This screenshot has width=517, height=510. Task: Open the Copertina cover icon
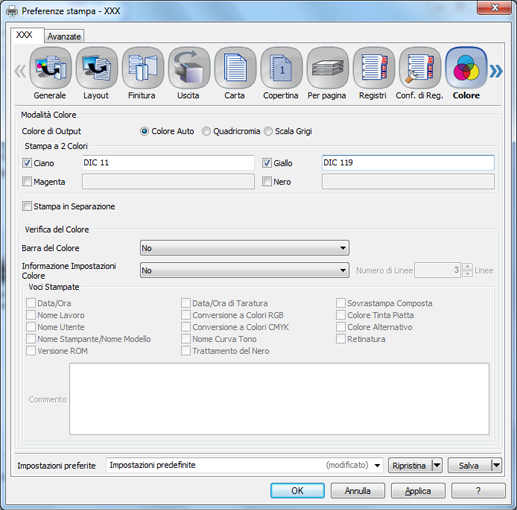click(281, 68)
